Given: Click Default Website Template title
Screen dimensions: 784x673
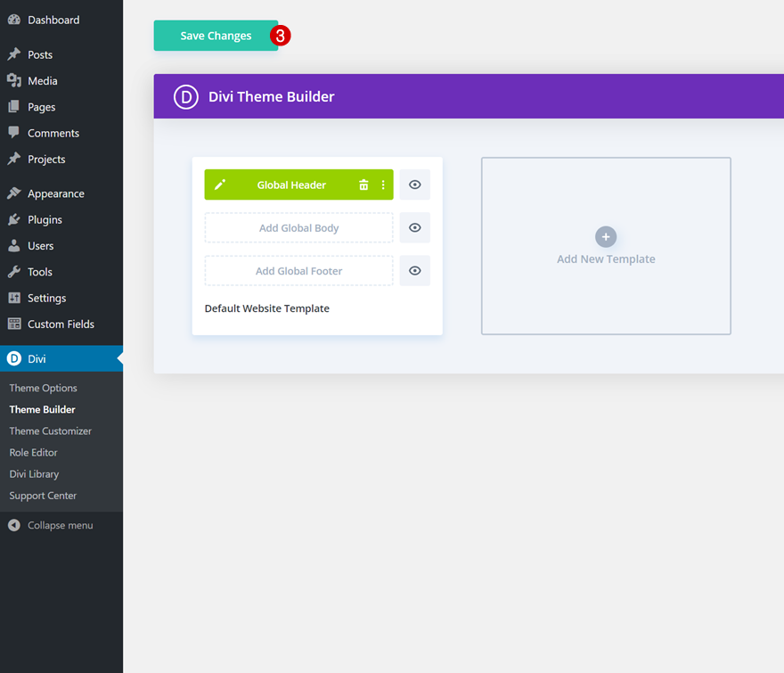Looking at the screenshot, I should coord(267,308).
